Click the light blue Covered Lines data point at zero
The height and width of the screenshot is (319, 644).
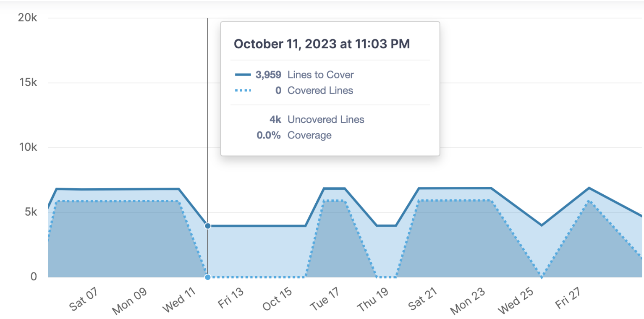(x=207, y=277)
